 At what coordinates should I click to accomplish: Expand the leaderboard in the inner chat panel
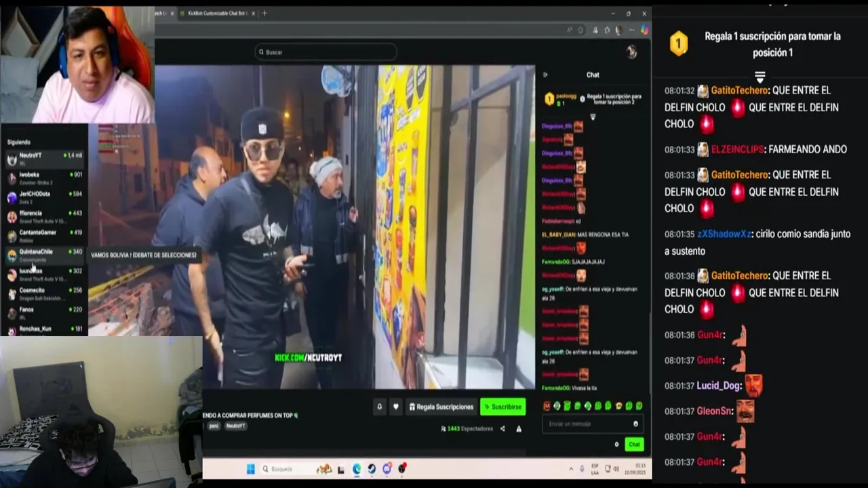tap(592, 117)
